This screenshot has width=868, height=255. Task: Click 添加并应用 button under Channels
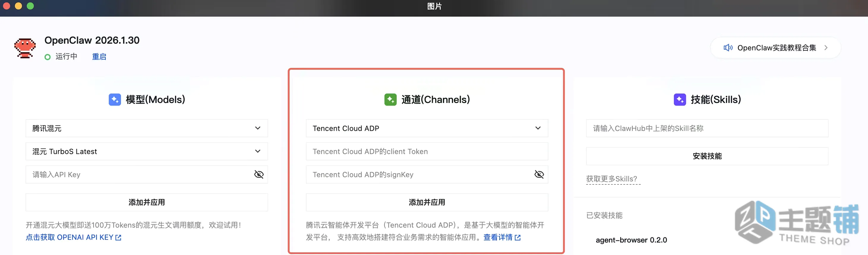[x=427, y=202]
